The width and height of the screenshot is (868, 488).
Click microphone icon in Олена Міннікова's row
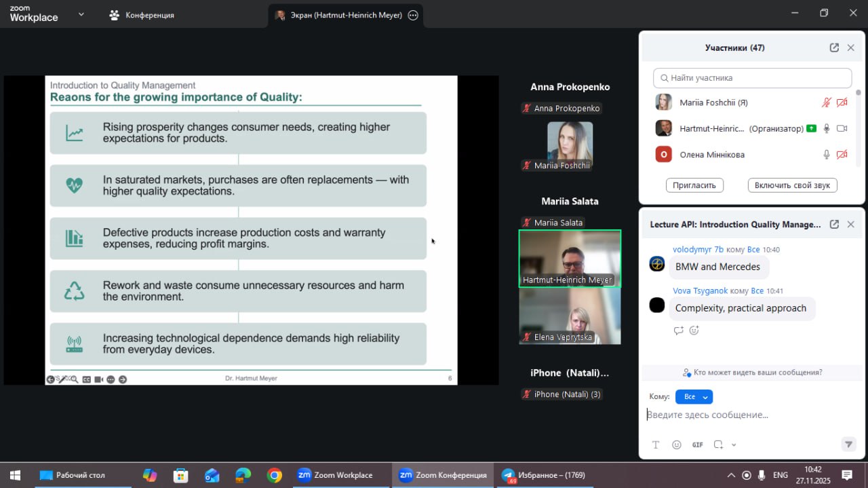coord(827,155)
